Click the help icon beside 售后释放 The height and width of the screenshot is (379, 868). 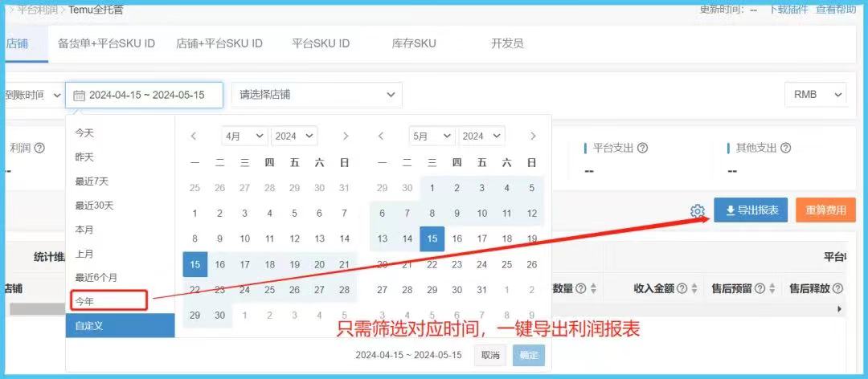837,288
